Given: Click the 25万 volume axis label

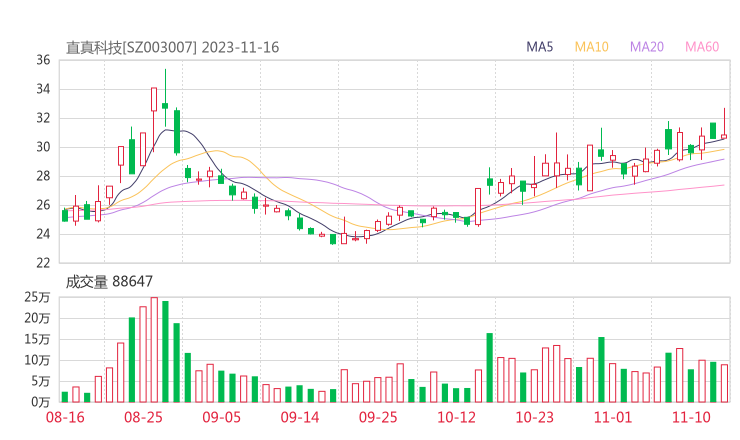Looking at the screenshot, I should click(x=37, y=297).
